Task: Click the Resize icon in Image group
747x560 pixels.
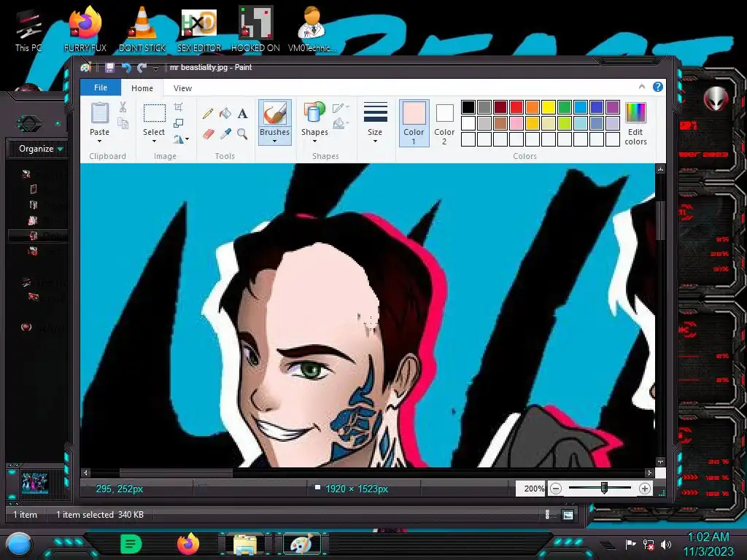Action: click(x=179, y=123)
